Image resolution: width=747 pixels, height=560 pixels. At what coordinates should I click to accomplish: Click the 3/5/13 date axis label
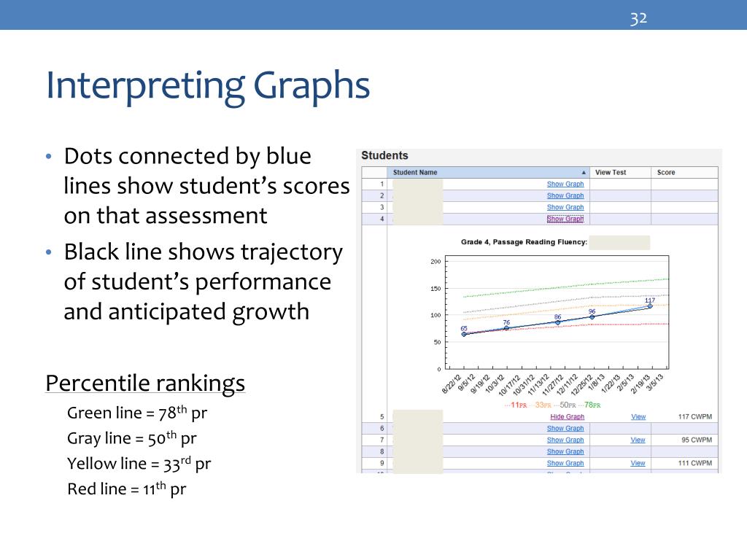tap(654, 382)
